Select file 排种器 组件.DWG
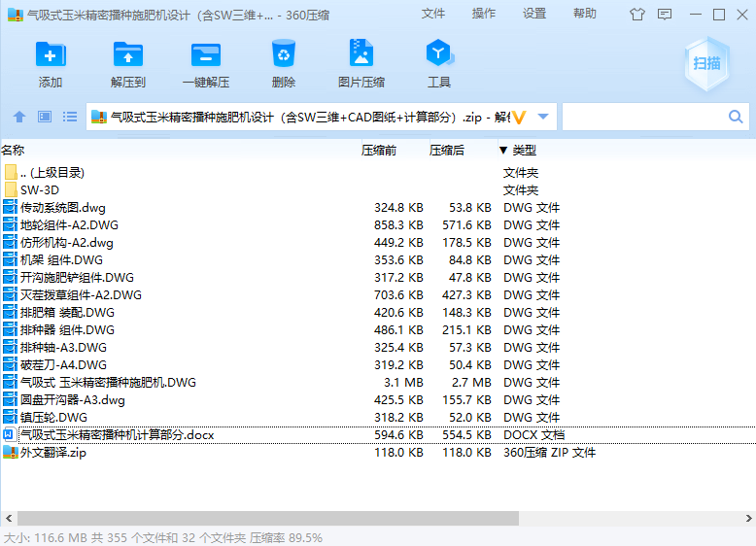This screenshot has height=546, width=756. click(x=67, y=330)
